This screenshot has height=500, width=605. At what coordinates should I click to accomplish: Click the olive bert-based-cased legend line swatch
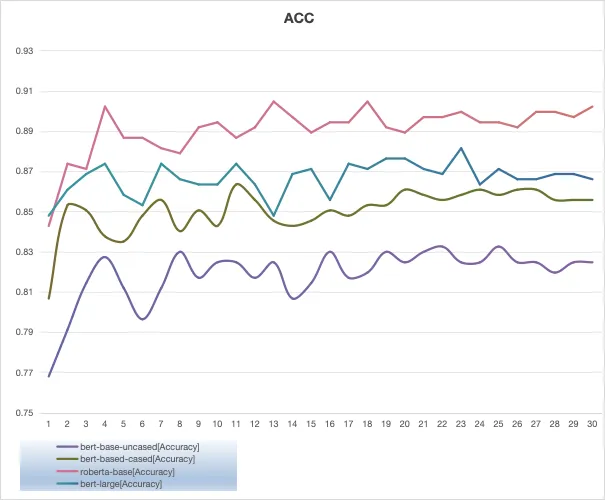67,459
